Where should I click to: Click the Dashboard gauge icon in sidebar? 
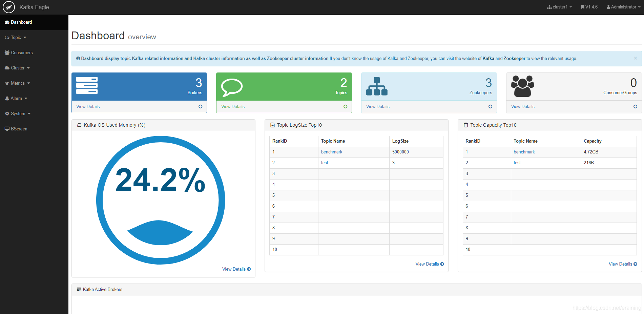(7, 22)
